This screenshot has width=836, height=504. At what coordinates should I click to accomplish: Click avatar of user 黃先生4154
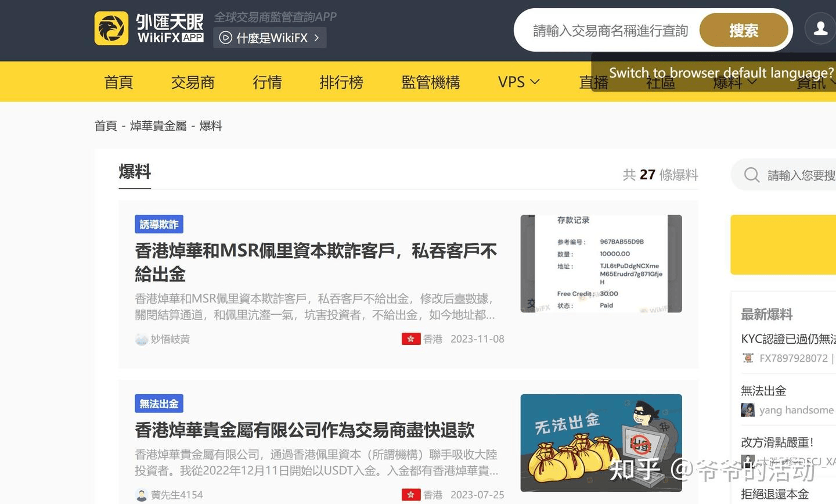pyautogui.click(x=141, y=495)
